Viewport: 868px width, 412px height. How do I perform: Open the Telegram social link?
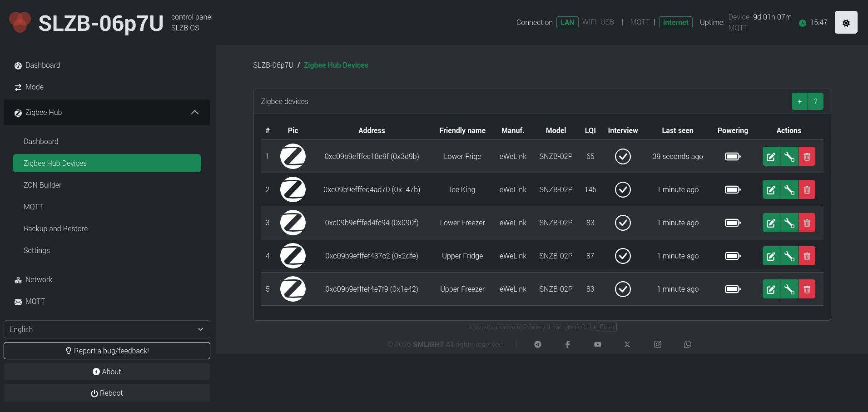538,344
